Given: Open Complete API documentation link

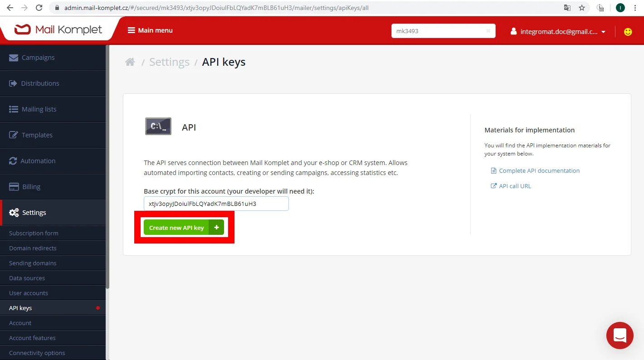Looking at the screenshot, I should pos(539,171).
